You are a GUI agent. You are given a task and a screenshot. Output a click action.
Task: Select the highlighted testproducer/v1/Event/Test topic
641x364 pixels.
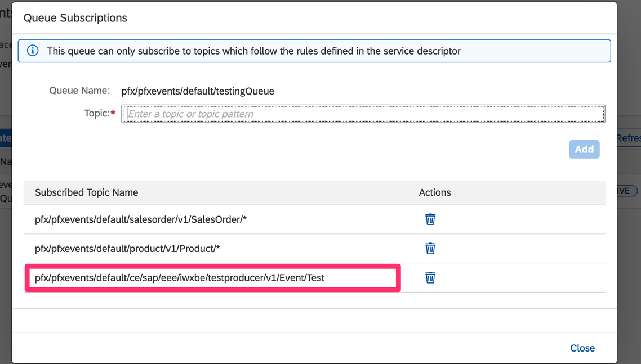click(x=180, y=277)
